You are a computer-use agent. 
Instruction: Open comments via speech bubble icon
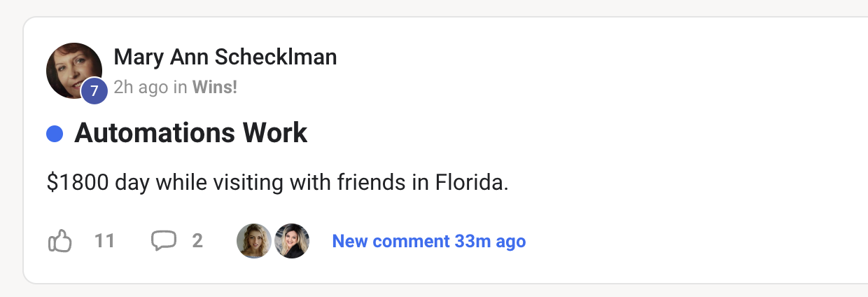point(164,241)
